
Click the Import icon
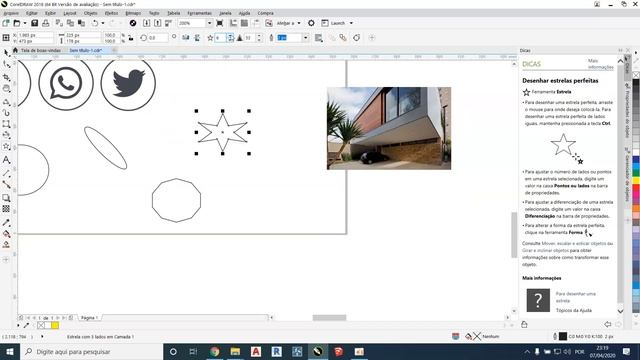click(x=147, y=23)
